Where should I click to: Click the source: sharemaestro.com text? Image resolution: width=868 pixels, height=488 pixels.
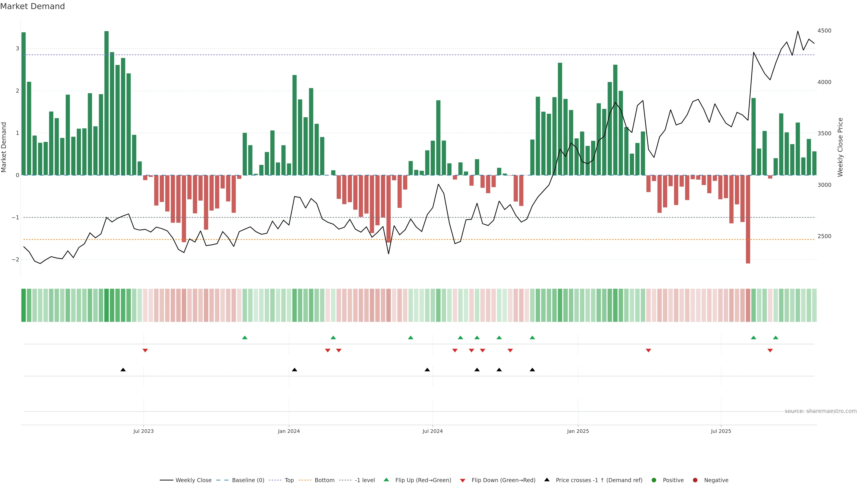pos(821,411)
